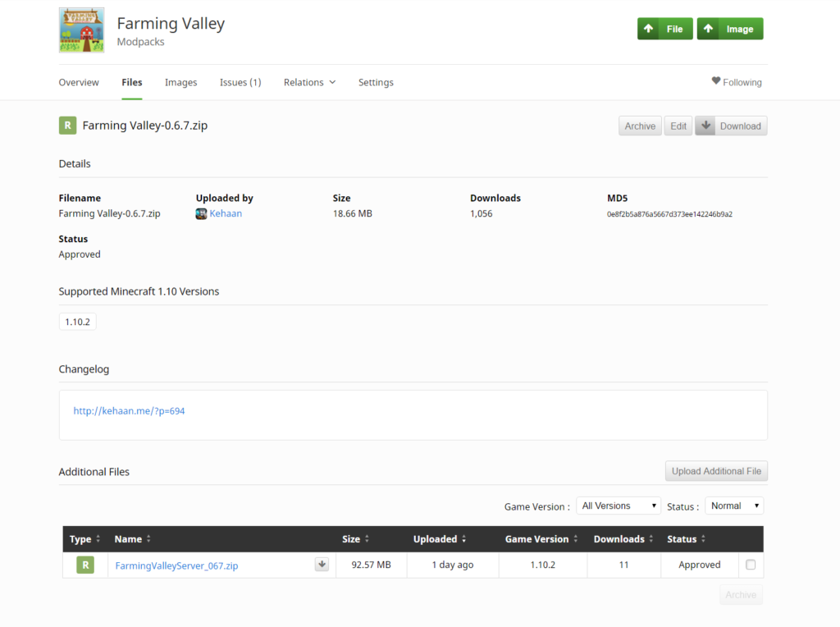
Task: Open uploader Kehaan's profile link
Action: 226,213
